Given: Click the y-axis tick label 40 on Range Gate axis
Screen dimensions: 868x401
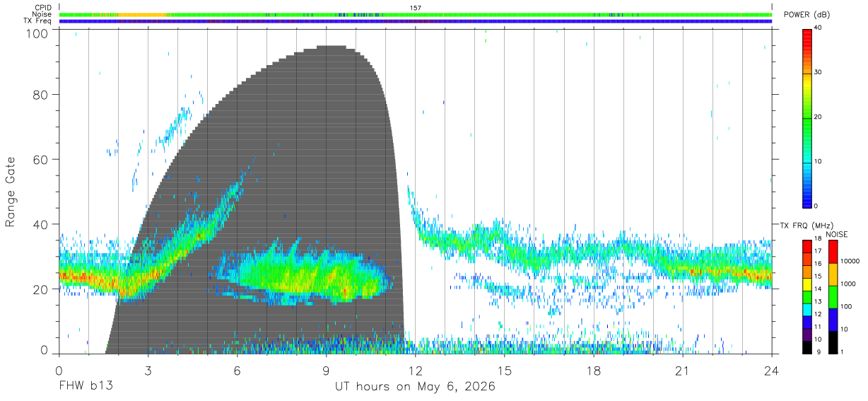Looking at the screenshot, I should coord(42,224).
